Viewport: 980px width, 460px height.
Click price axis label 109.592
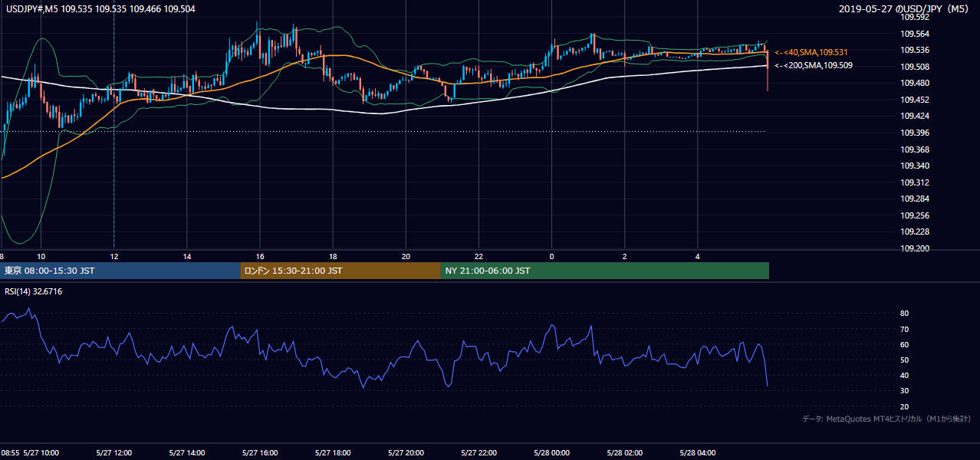pos(915,17)
